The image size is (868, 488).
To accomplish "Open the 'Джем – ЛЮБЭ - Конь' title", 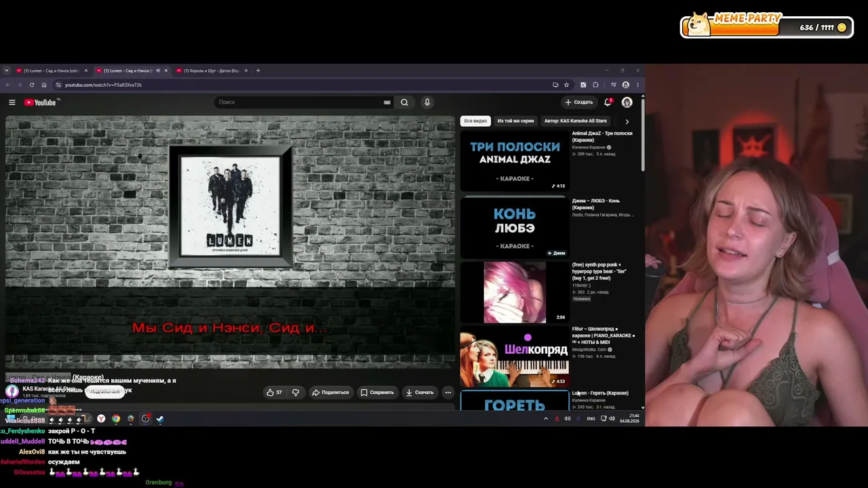I will [596, 204].
